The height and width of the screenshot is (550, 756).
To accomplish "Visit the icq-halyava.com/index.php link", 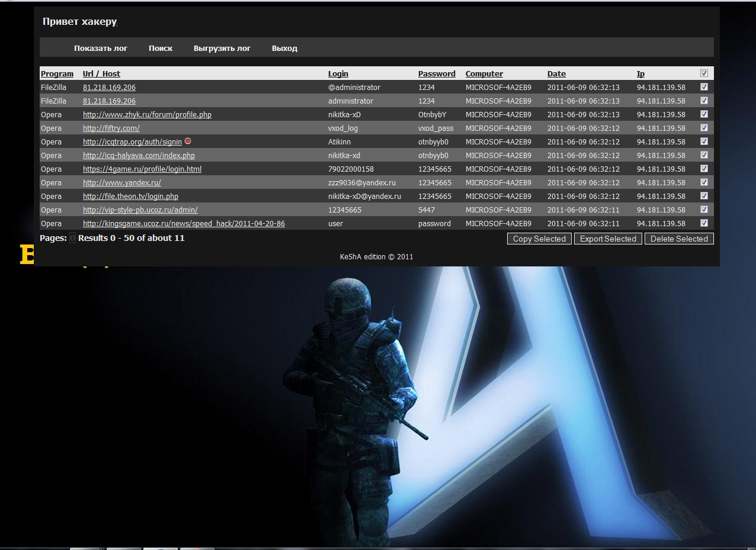I will 139,156.
